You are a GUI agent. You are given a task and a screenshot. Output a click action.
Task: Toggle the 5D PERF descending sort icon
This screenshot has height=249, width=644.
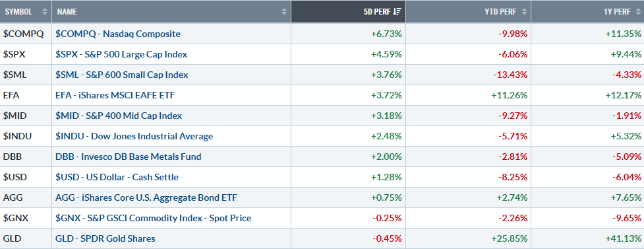[x=397, y=12]
